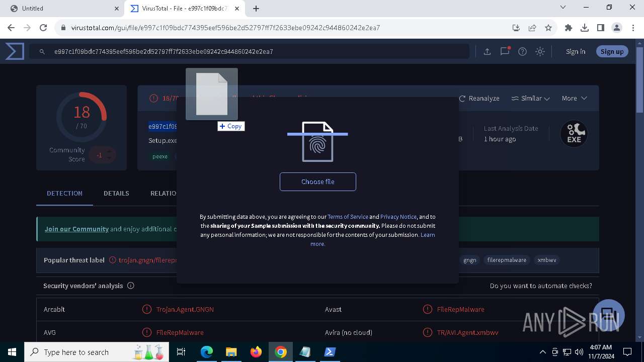Click the taskbar search box
Viewport: 644px width, 362px height.
pos(97,352)
